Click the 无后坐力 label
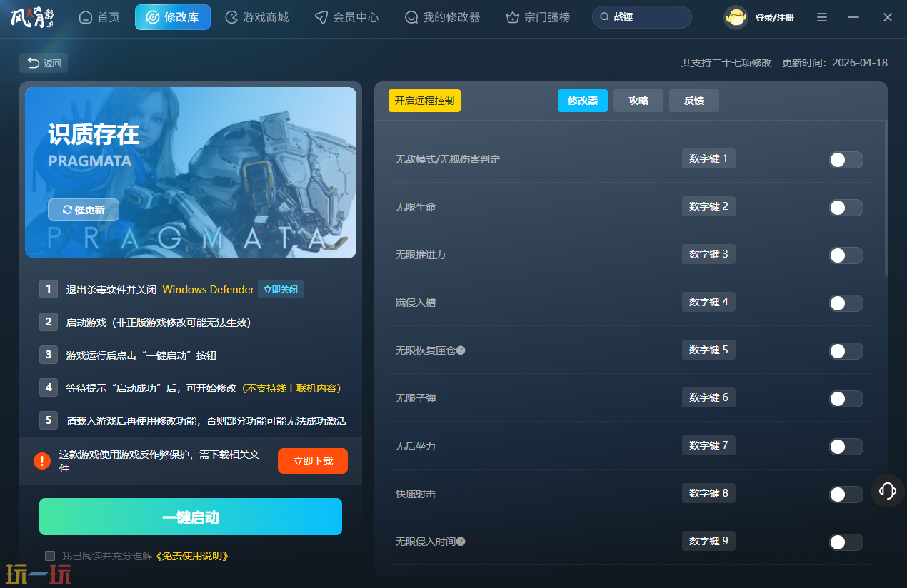The width and height of the screenshot is (907, 588). [x=416, y=446]
